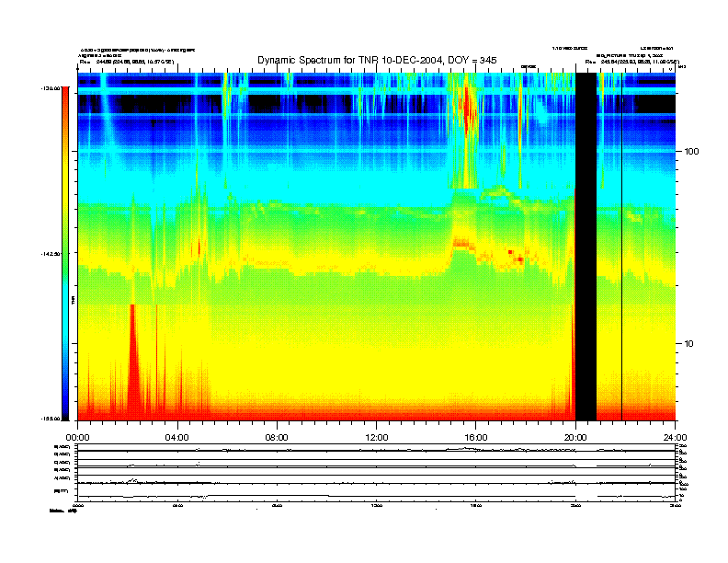The height and width of the screenshot is (563, 728).
Task: Click the -142.50 colorbar label
Action: pyautogui.click(x=51, y=254)
